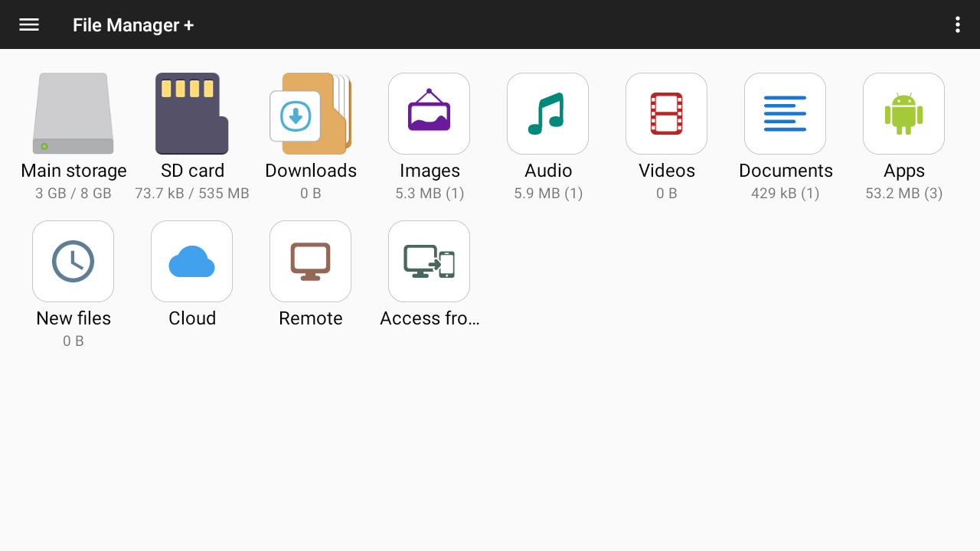Click the Apps count label 53.2 MB
This screenshot has width=980, height=551.
pyautogui.click(x=903, y=193)
